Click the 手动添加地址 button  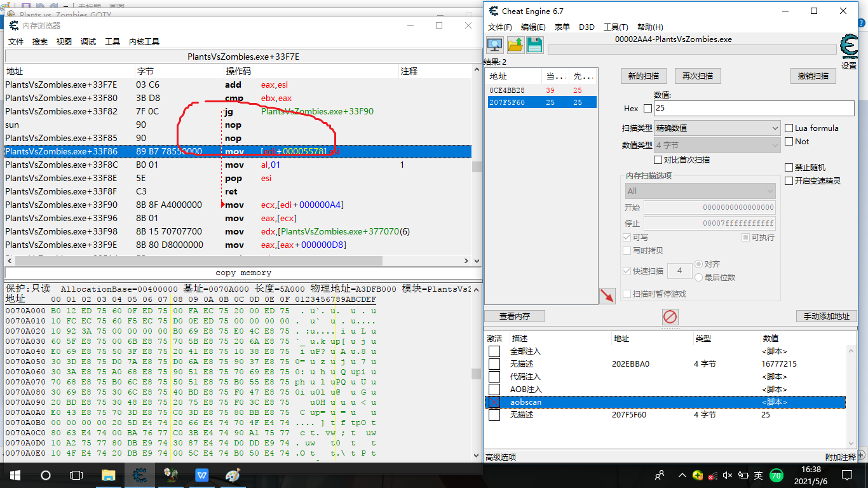click(x=826, y=316)
